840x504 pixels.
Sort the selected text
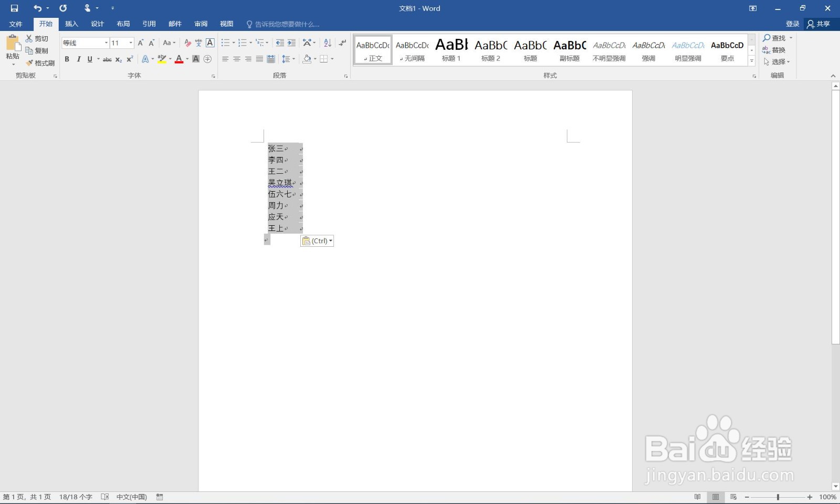click(328, 43)
